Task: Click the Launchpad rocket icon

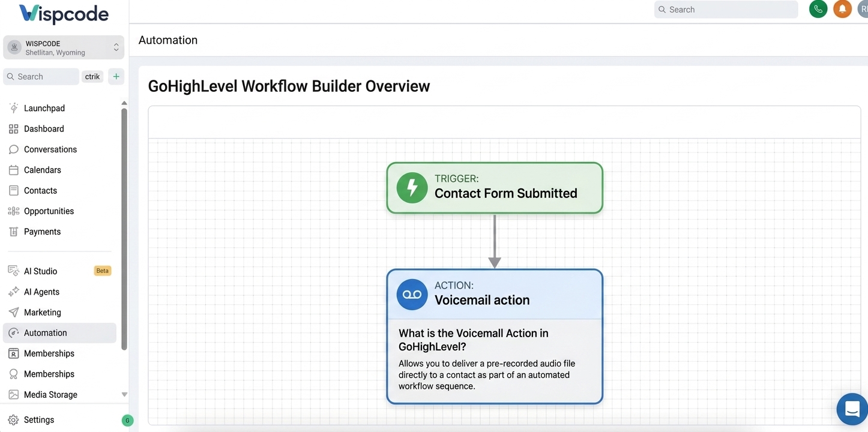Action: pyautogui.click(x=13, y=108)
